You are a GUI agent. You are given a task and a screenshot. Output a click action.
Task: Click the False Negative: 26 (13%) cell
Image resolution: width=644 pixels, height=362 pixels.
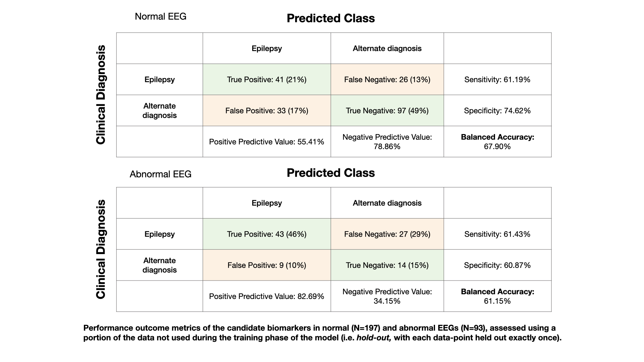[387, 79]
